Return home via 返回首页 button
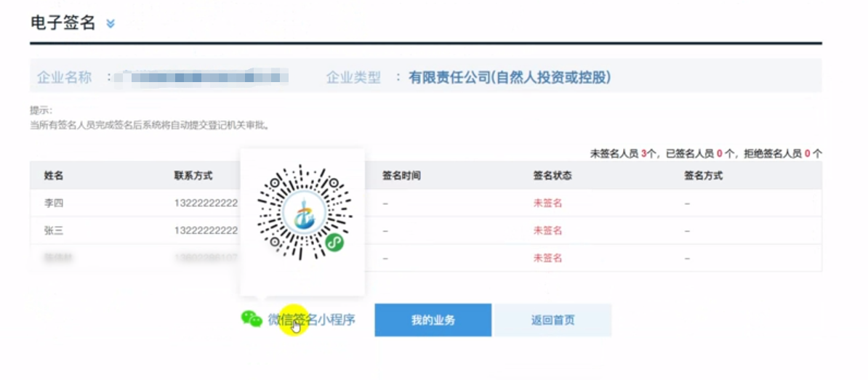This screenshot has width=868, height=380. click(552, 320)
